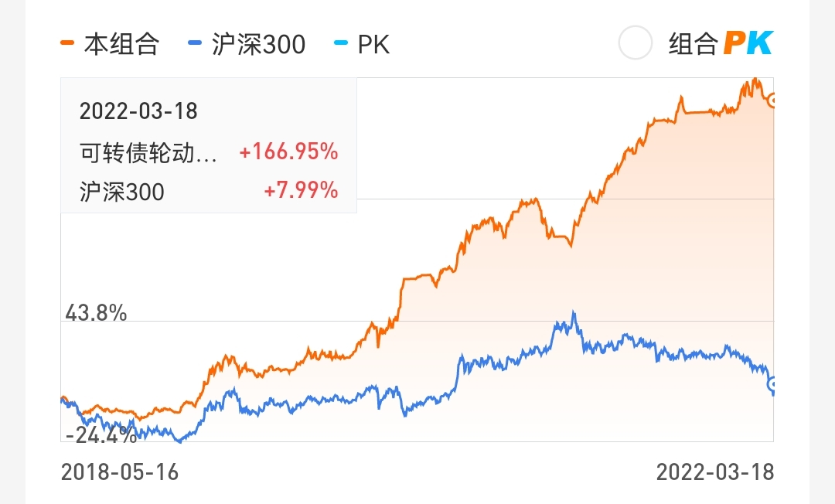
Task: Toggle the 沪深300 legend label at top
Action: (x=258, y=44)
